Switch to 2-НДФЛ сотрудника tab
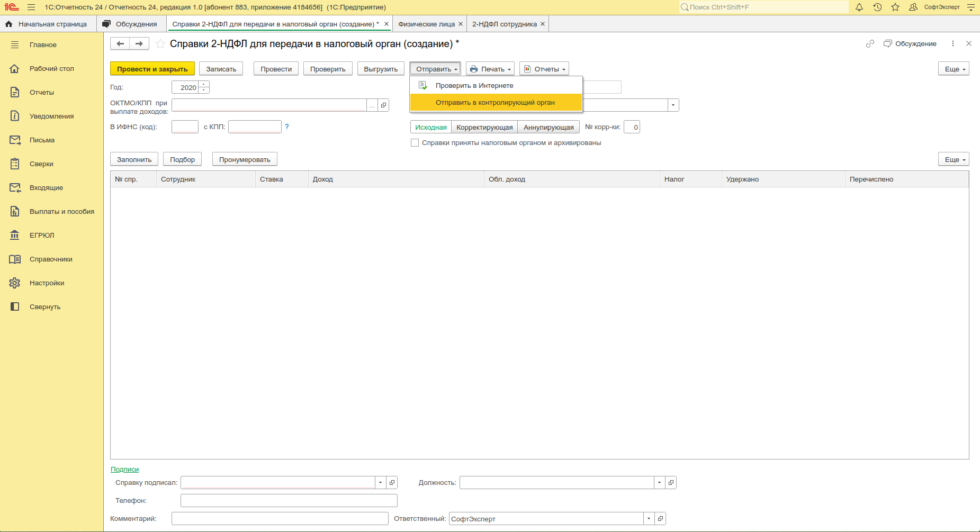Viewport: 980px width, 532px height. coord(505,24)
